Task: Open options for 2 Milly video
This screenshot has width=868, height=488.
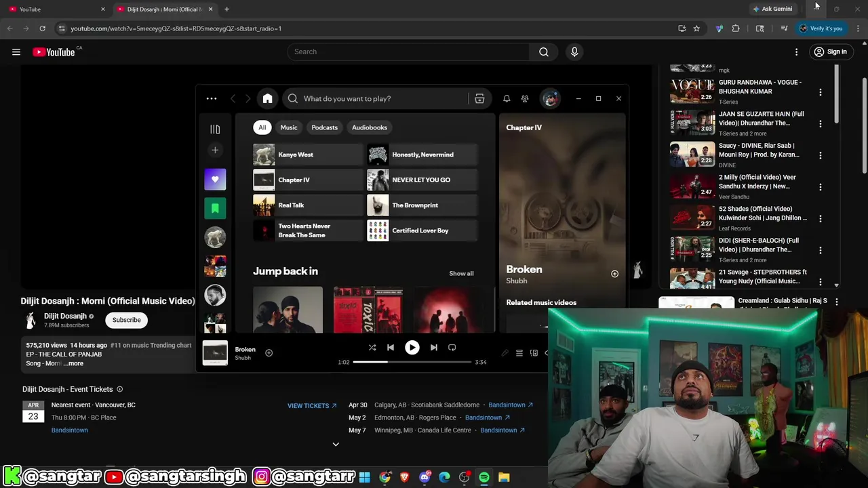Action: click(821, 187)
